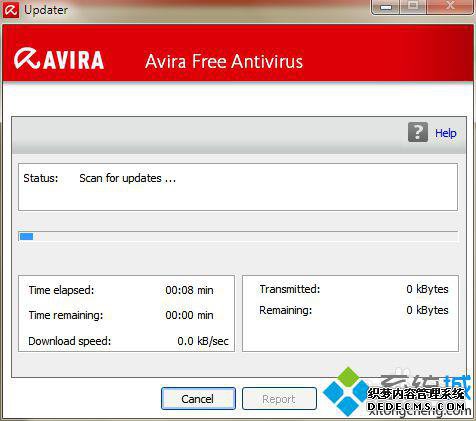Cancel the update scan

(198, 399)
